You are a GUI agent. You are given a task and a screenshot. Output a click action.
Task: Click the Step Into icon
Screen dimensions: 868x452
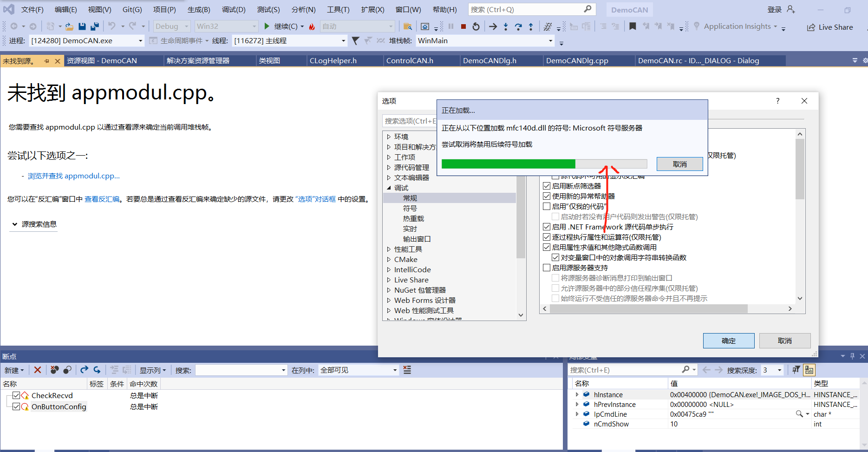pyautogui.click(x=505, y=26)
